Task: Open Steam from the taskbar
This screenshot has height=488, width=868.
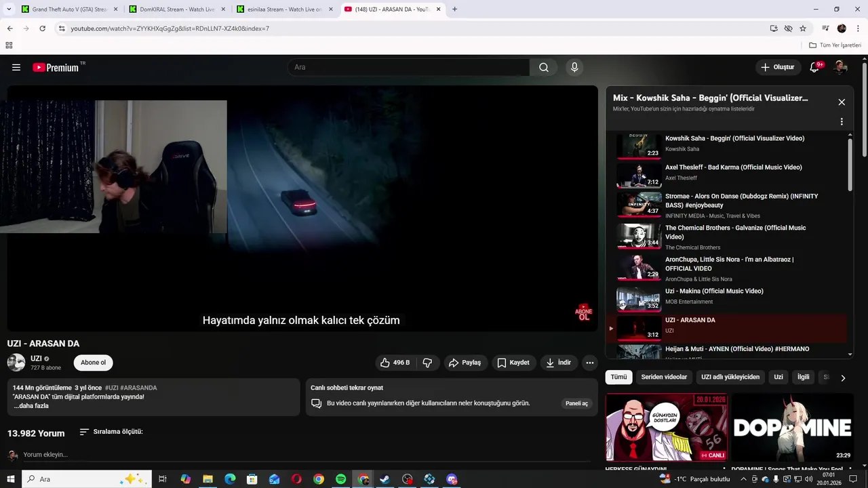Action: pyautogui.click(x=384, y=479)
